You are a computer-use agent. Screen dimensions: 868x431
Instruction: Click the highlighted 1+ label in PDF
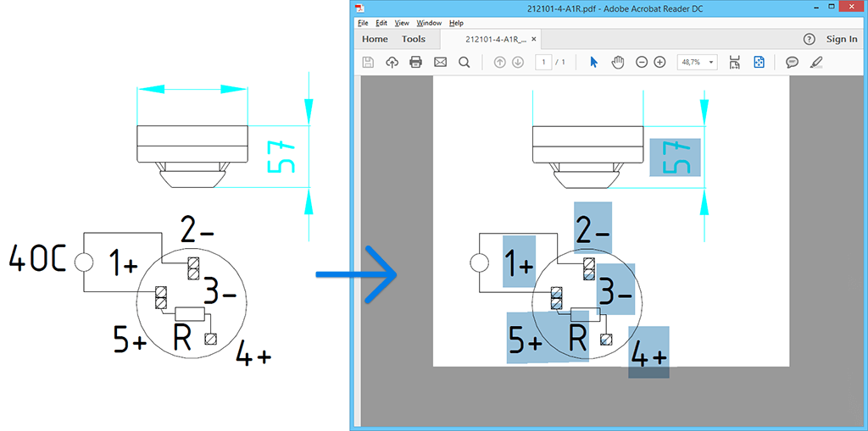tap(520, 261)
